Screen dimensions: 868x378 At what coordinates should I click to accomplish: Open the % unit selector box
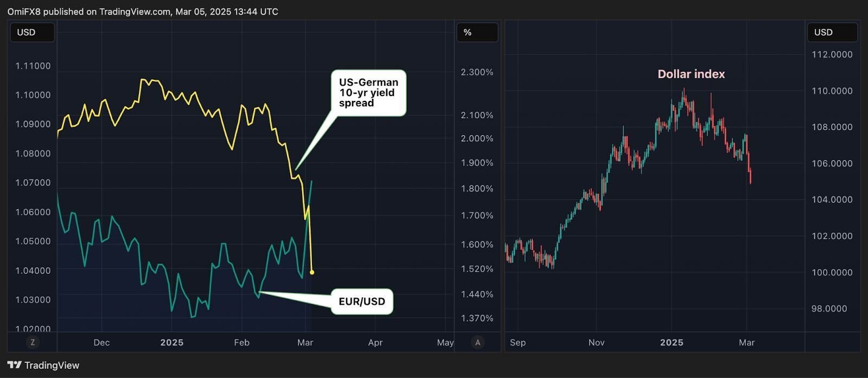click(x=477, y=33)
